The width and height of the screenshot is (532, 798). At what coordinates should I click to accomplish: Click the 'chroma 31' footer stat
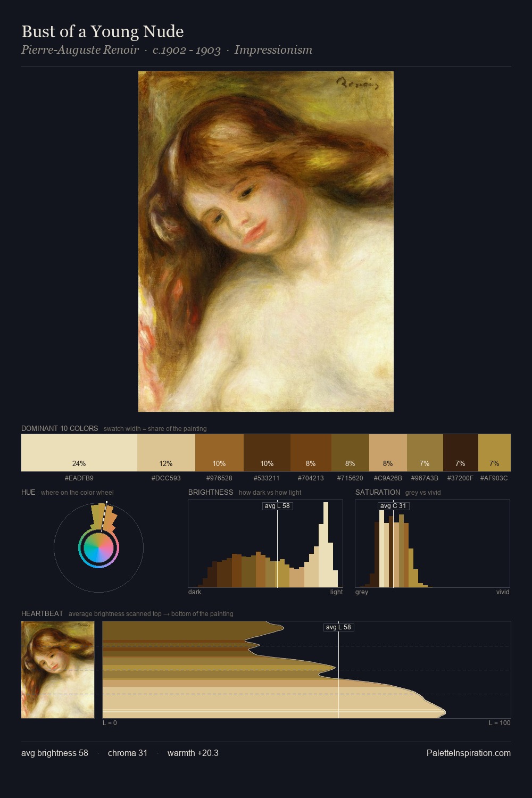point(128,753)
